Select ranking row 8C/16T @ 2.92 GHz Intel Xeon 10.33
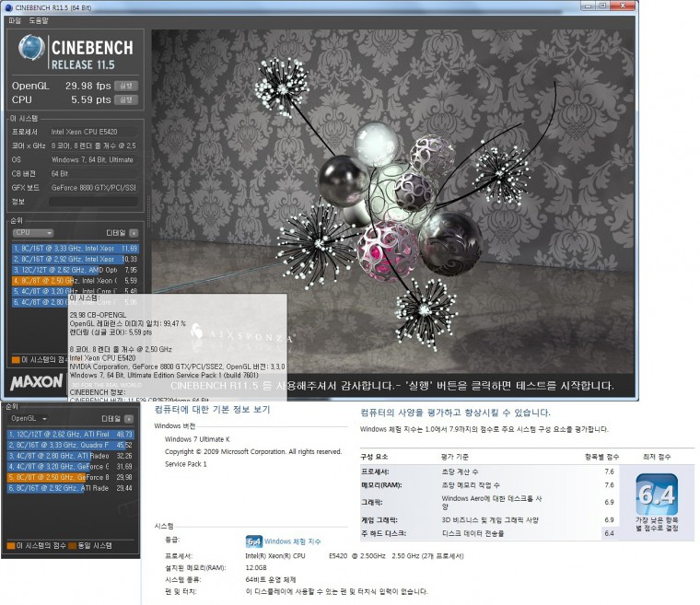The image size is (700, 605). coord(75,259)
